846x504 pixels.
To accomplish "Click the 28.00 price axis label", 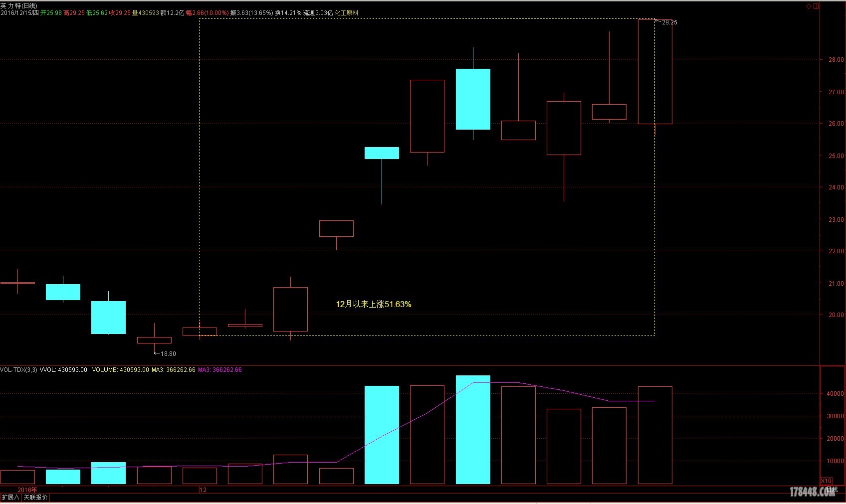I will (836, 60).
